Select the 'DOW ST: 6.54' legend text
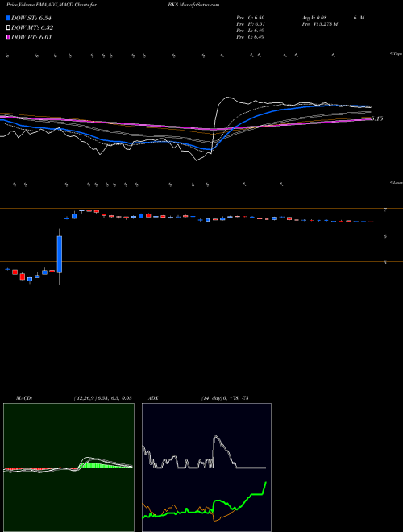403x532 pixels. pyautogui.click(x=31, y=18)
